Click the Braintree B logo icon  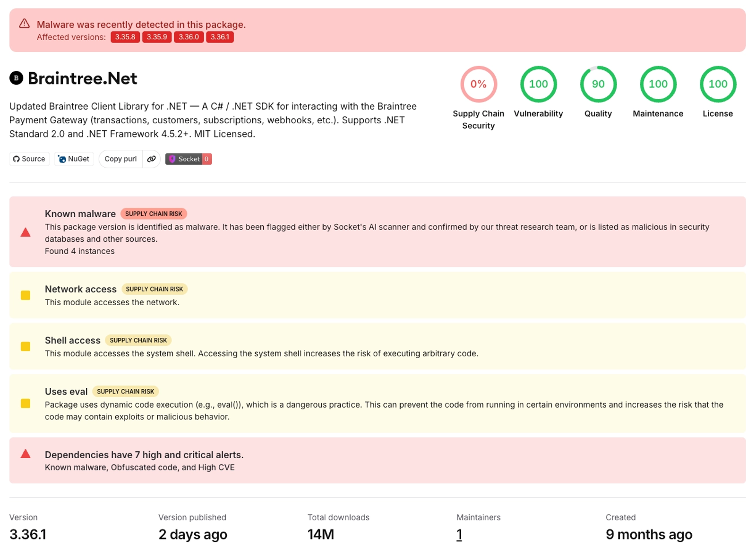tap(16, 78)
